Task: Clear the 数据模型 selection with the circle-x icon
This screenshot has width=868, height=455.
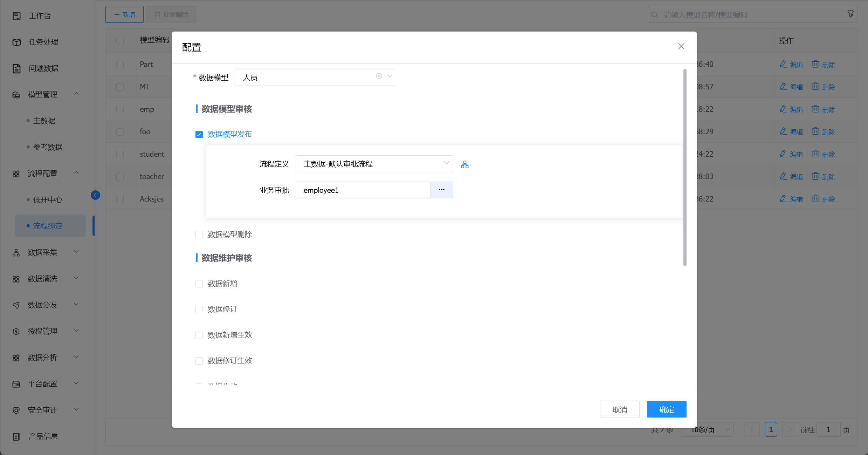Action: pos(379,76)
